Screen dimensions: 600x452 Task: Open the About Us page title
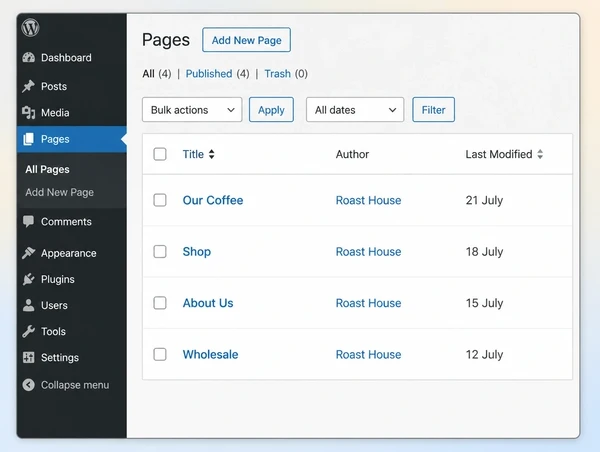[x=208, y=303]
